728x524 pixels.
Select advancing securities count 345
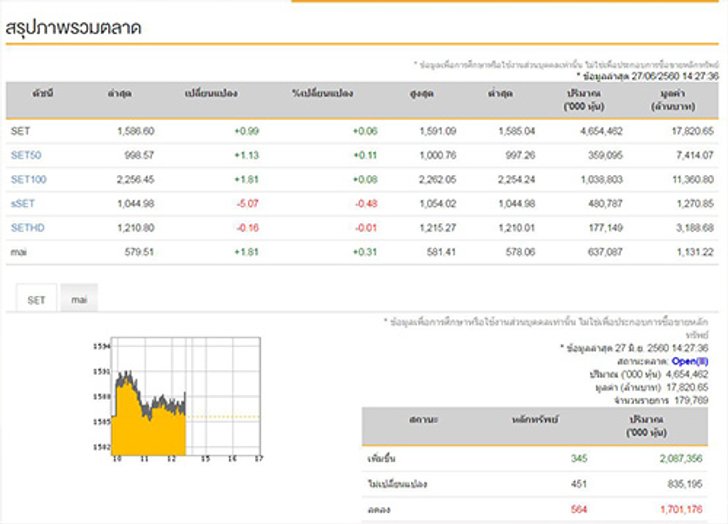point(579,459)
